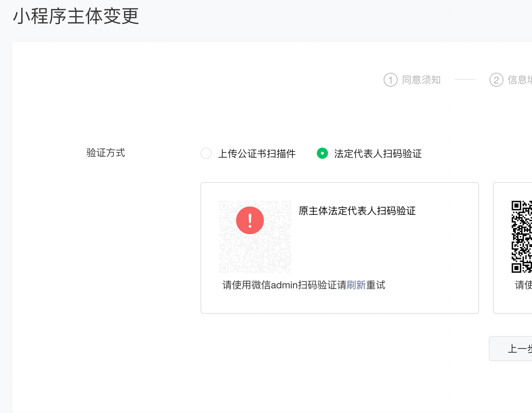Click the 请使用微信admin扫码验证 text
Image resolution: width=532 pixels, height=413 pixels.
point(280,285)
